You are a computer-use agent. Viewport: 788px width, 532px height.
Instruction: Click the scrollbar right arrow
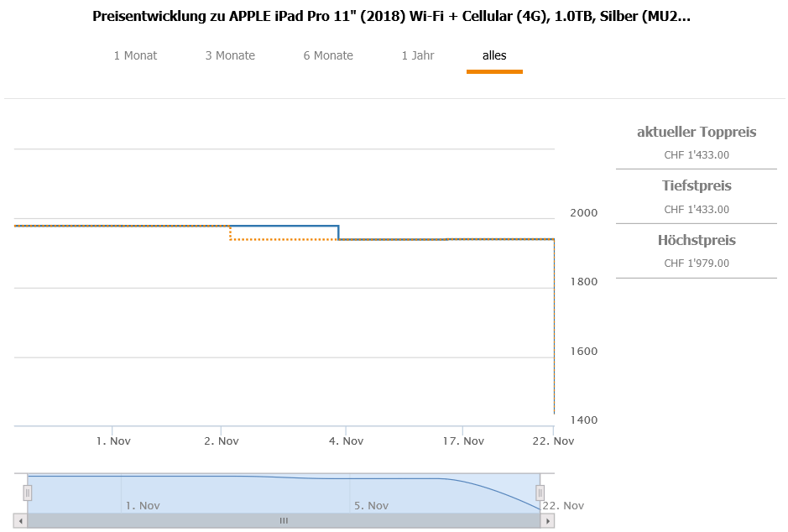pos(548,521)
